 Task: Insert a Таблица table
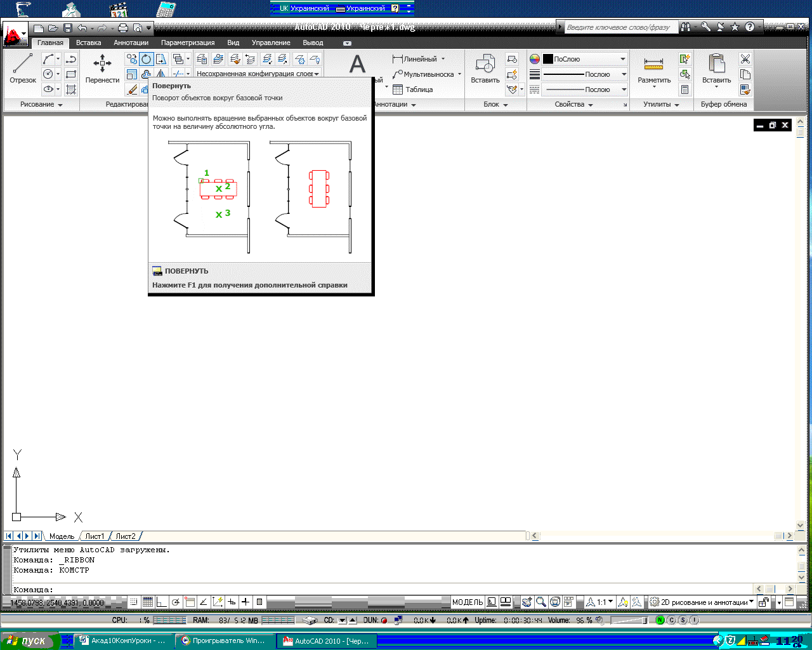point(412,90)
